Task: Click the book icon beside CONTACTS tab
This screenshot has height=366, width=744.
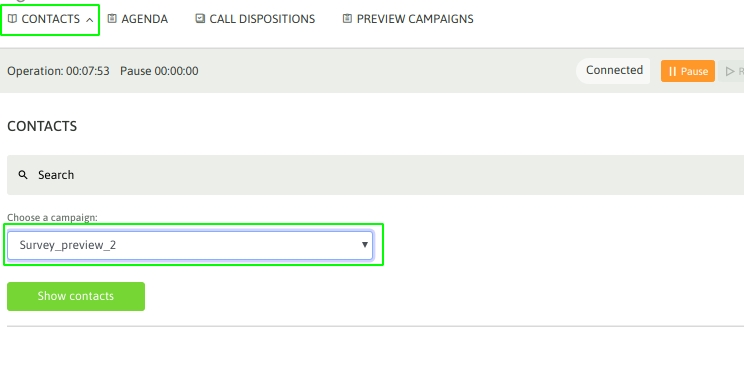Action: 12,19
